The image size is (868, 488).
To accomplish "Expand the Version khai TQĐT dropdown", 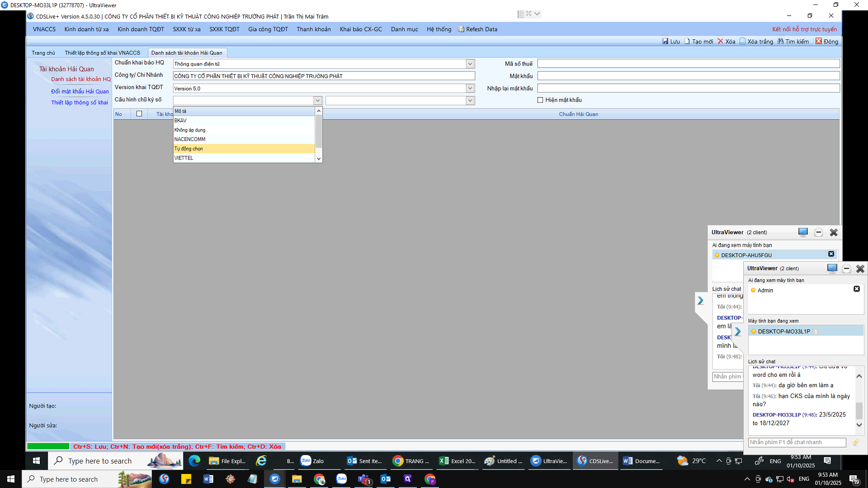I will 470,88.
